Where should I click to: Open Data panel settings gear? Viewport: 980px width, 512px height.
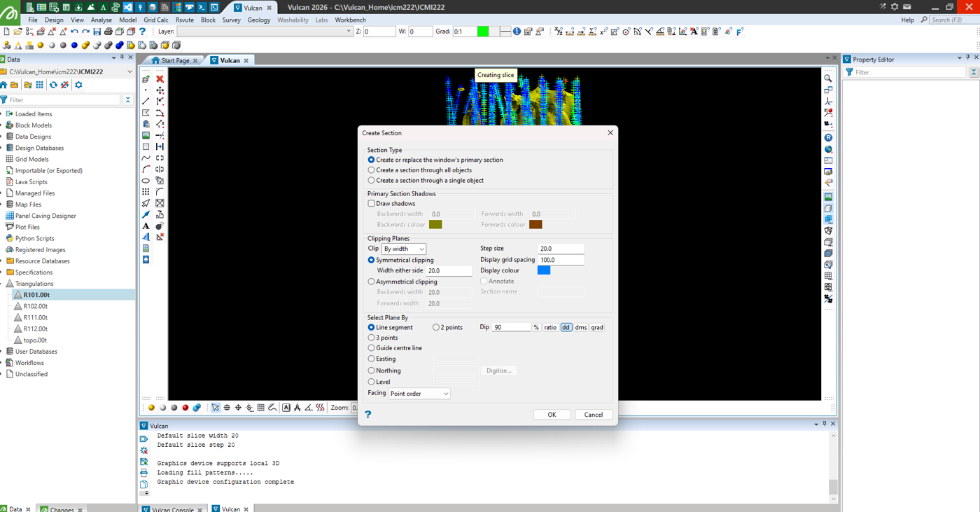[x=78, y=85]
